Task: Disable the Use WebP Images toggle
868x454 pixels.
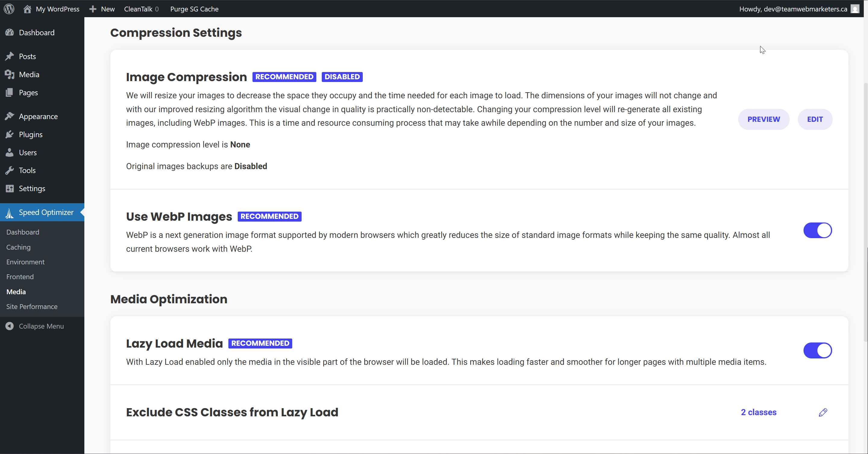Action: click(817, 231)
